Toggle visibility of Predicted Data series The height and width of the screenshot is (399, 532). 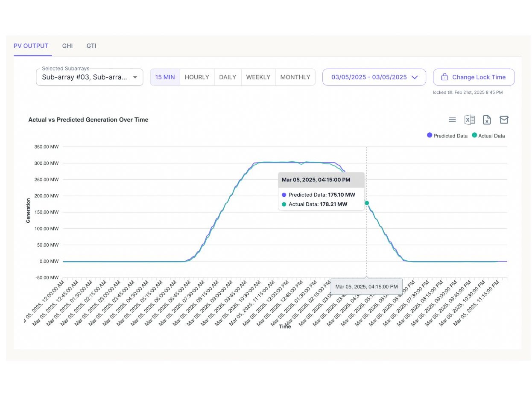click(447, 135)
